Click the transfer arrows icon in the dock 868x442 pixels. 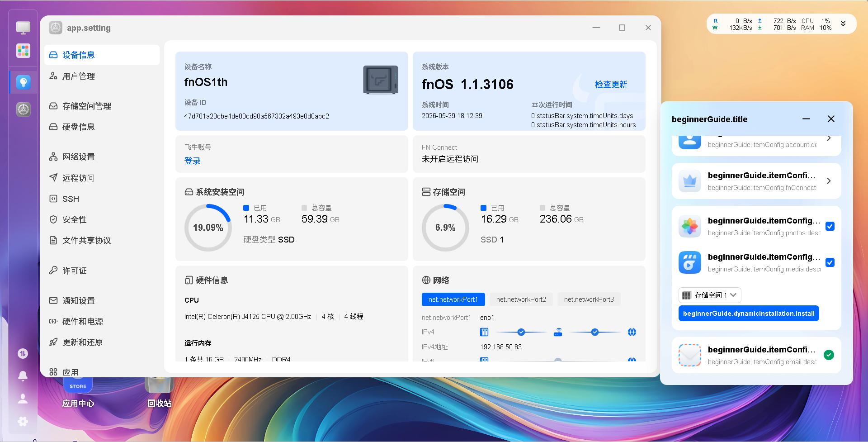23,353
